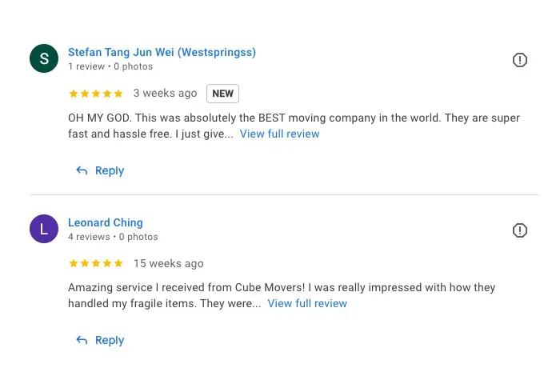This screenshot has height=392, width=560.
Task: Click the reply arrow on Leonard's review
Action: pos(82,340)
